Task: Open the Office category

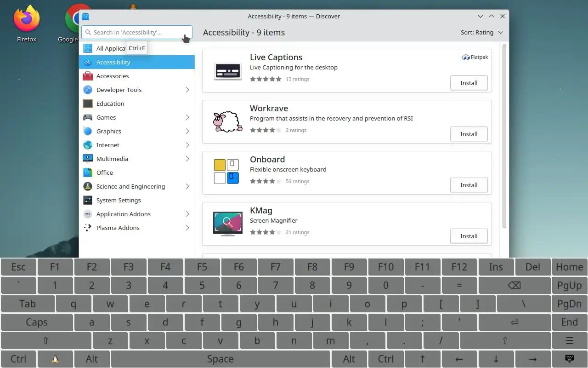Action: click(x=137, y=172)
